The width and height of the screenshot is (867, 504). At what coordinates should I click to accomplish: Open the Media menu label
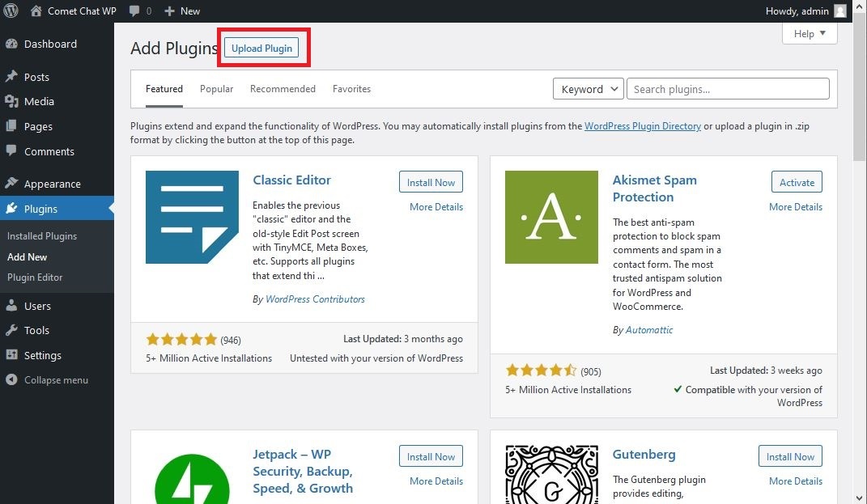tap(39, 101)
